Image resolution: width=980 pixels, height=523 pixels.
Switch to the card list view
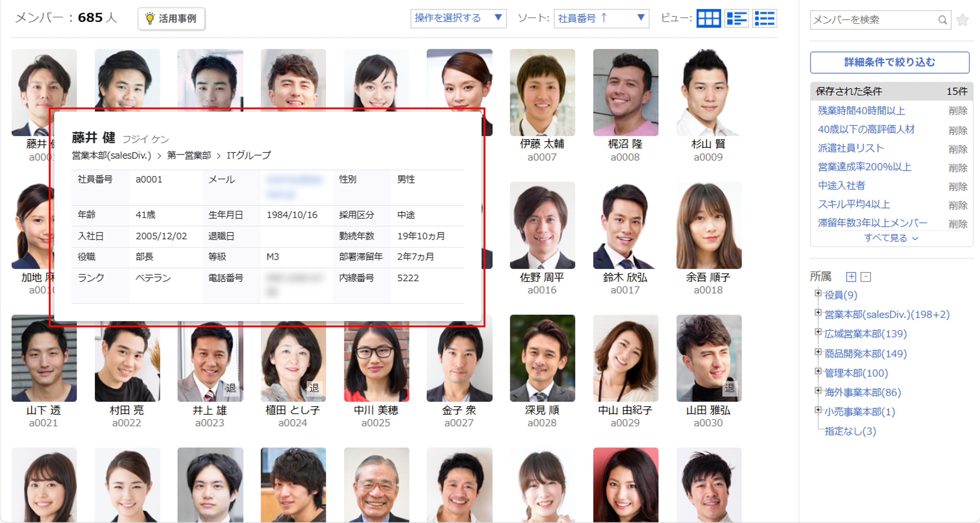point(736,18)
